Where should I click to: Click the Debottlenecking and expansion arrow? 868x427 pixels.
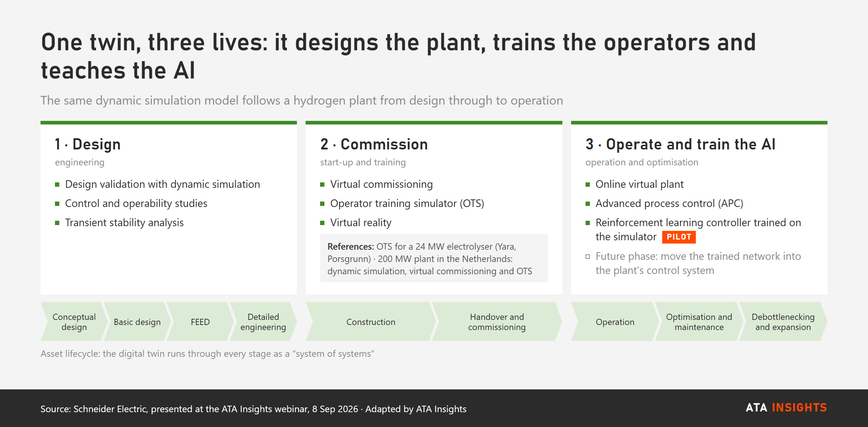(x=783, y=322)
